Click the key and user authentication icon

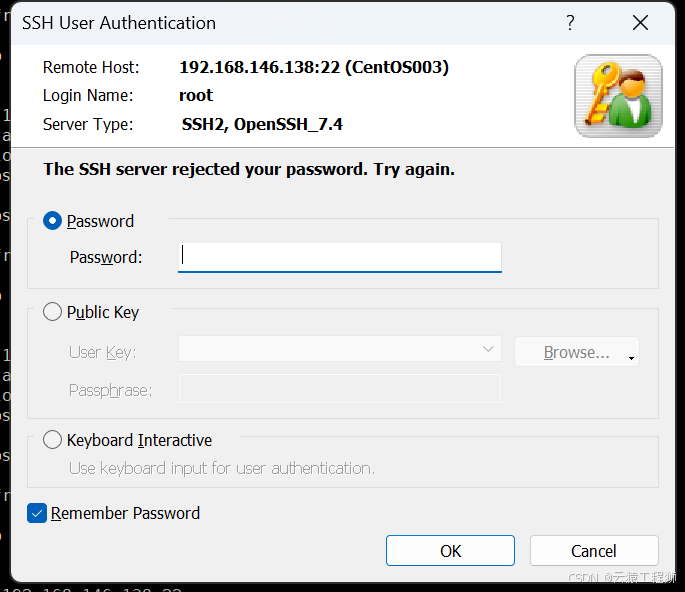618,96
